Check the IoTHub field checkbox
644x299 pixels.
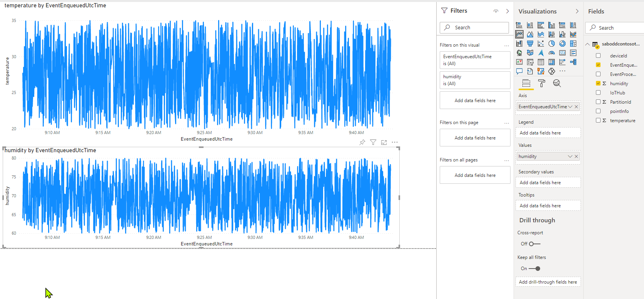(x=598, y=92)
